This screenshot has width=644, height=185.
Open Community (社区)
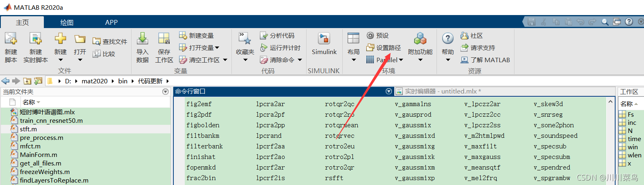point(471,36)
